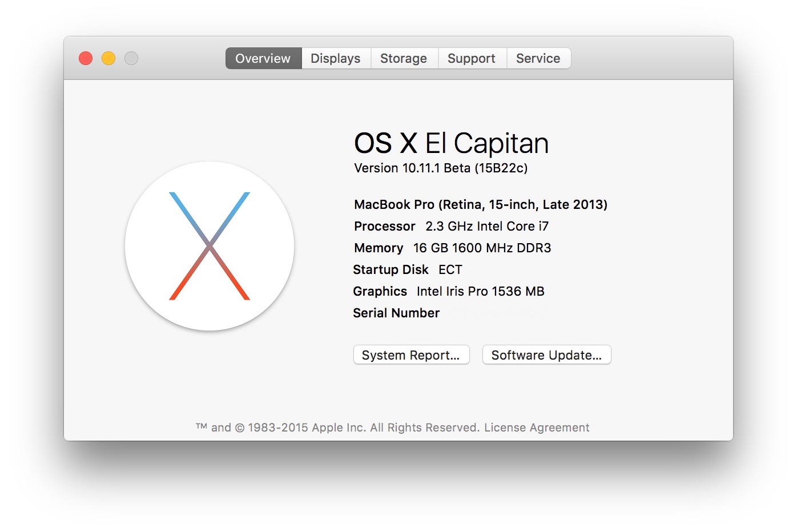Image resolution: width=797 pixels, height=532 pixels.
Task: Open Software Update
Action: tap(546, 354)
